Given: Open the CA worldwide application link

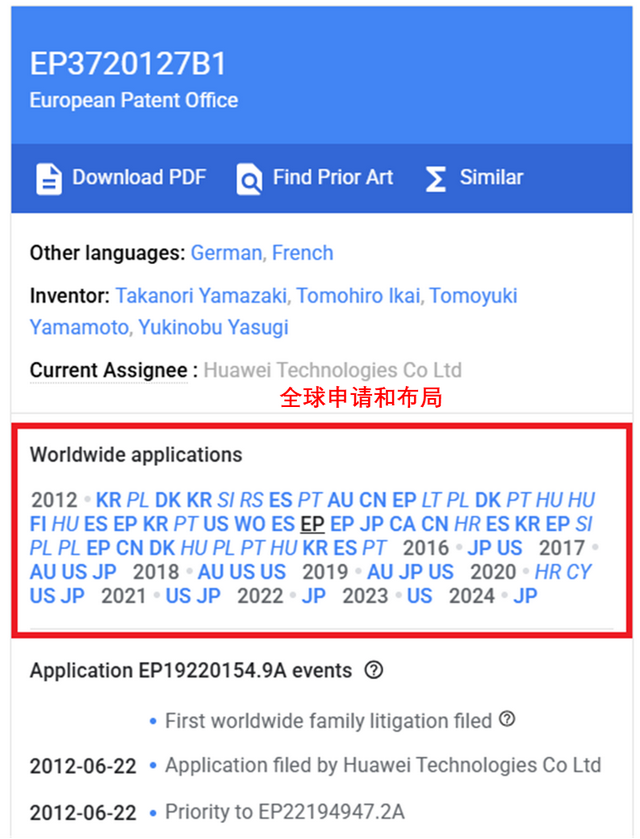Looking at the screenshot, I should pos(402,524).
